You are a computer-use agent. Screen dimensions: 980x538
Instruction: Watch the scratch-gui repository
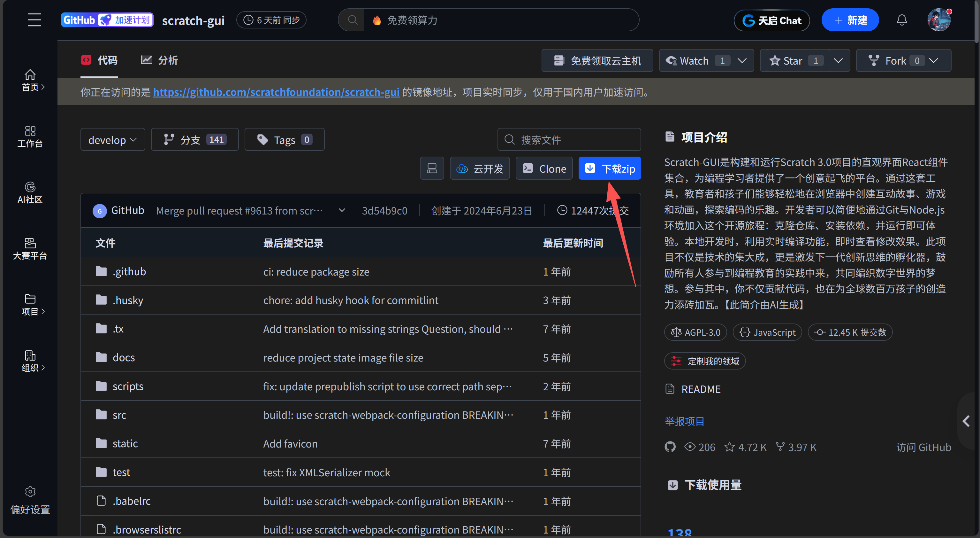click(694, 60)
